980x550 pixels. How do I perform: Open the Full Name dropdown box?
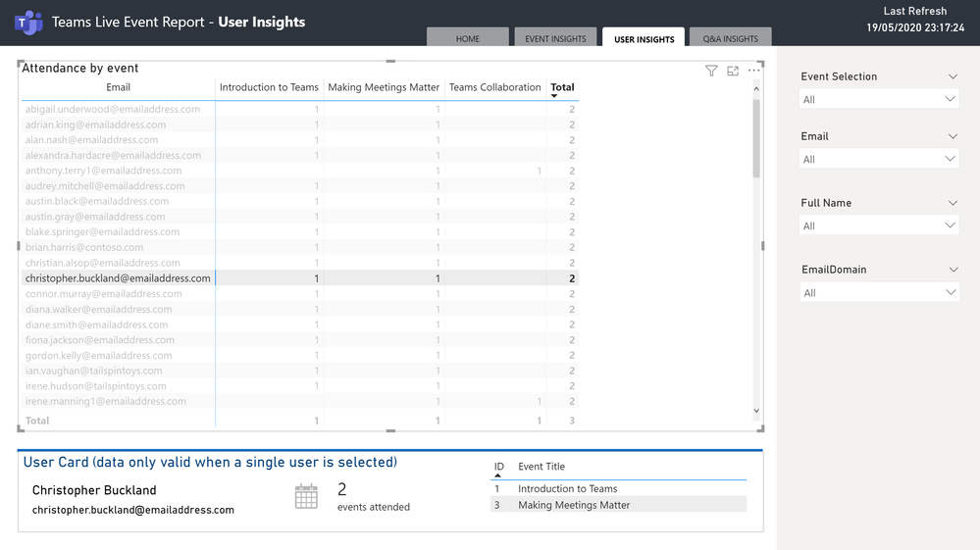[879, 225]
